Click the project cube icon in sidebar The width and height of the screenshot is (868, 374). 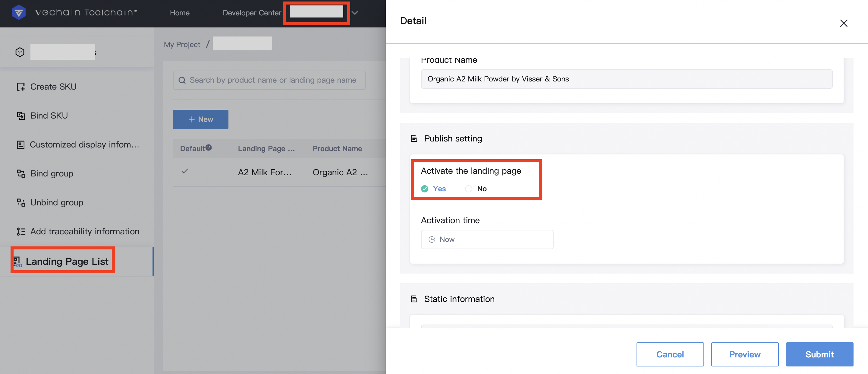(x=20, y=52)
